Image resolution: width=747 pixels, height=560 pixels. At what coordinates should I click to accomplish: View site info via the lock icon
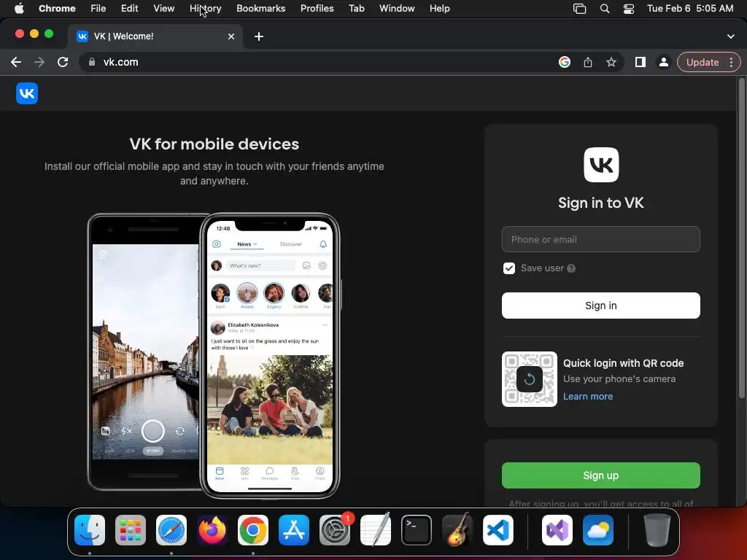point(92,63)
